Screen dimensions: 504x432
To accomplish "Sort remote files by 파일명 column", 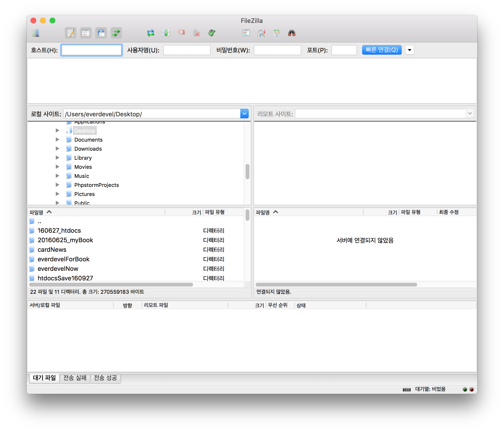I will pos(309,212).
